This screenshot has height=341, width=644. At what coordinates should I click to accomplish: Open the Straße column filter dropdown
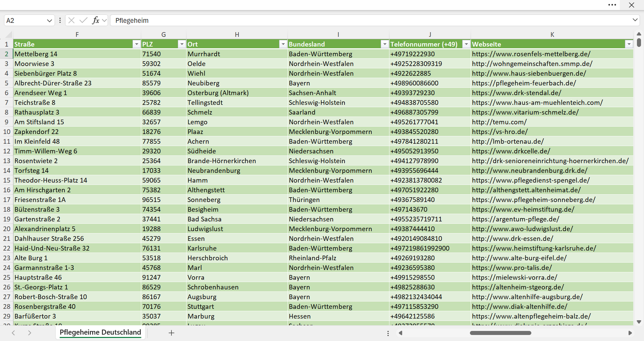click(x=136, y=44)
